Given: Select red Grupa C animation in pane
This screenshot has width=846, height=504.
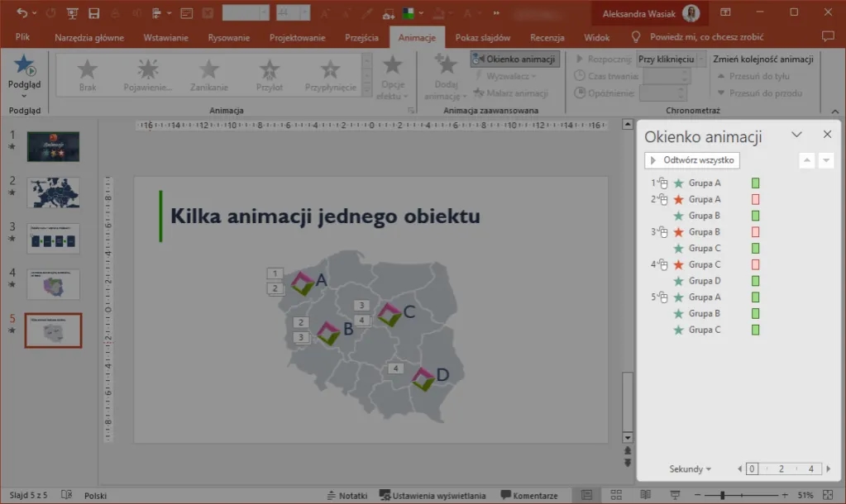Looking at the screenshot, I should [x=705, y=264].
